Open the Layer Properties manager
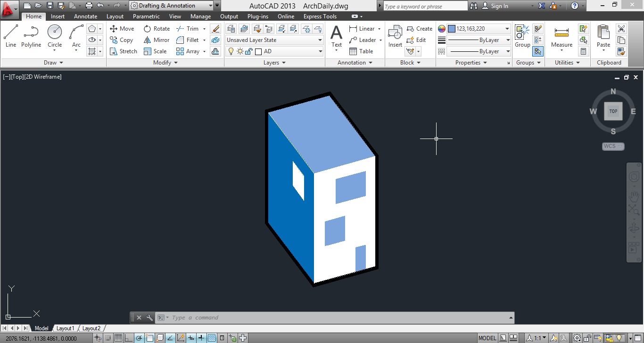Image resolution: width=644 pixels, height=343 pixels. pos(231,28)
